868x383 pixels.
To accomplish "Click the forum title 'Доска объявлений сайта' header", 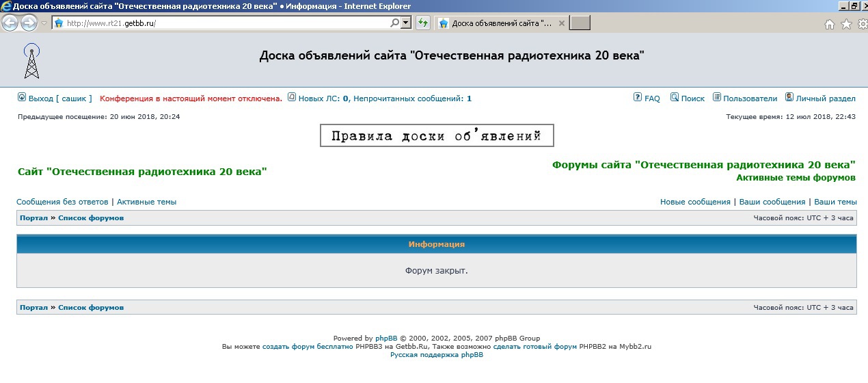I will 451,55.
